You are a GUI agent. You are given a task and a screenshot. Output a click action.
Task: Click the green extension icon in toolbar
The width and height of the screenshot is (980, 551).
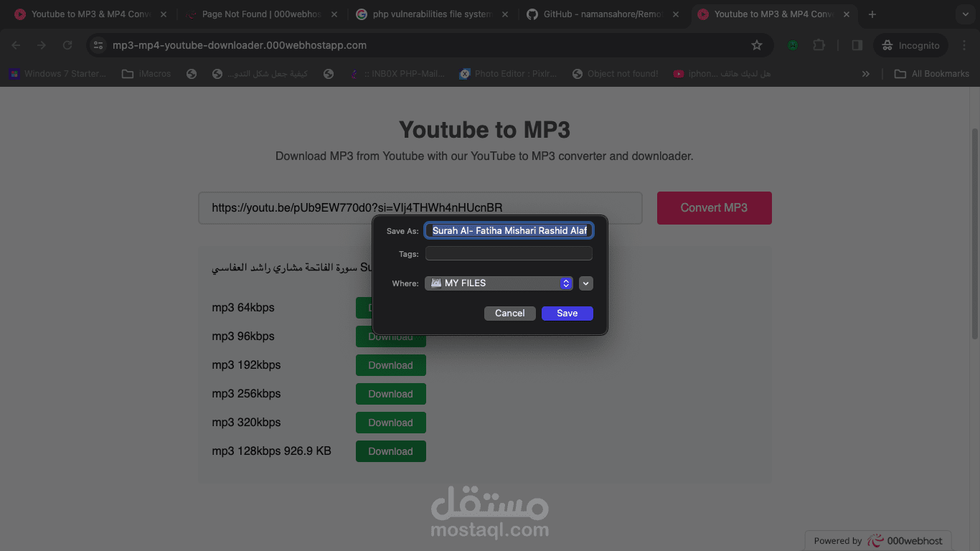click(793, 45)
